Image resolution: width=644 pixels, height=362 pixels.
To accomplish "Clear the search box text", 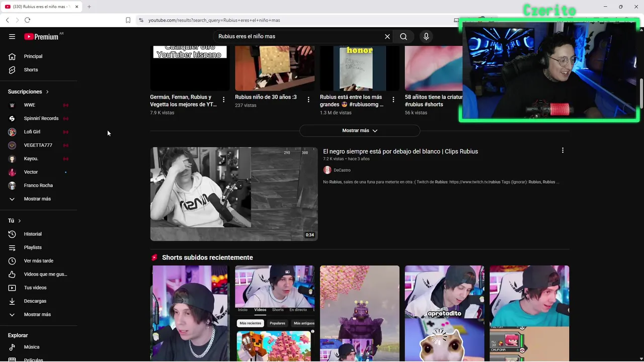I will (x=387, y=37).
